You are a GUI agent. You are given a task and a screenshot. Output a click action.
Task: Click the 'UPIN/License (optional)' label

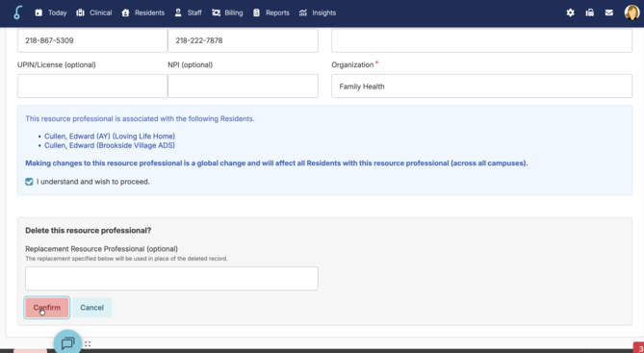[x=56, y=64]
